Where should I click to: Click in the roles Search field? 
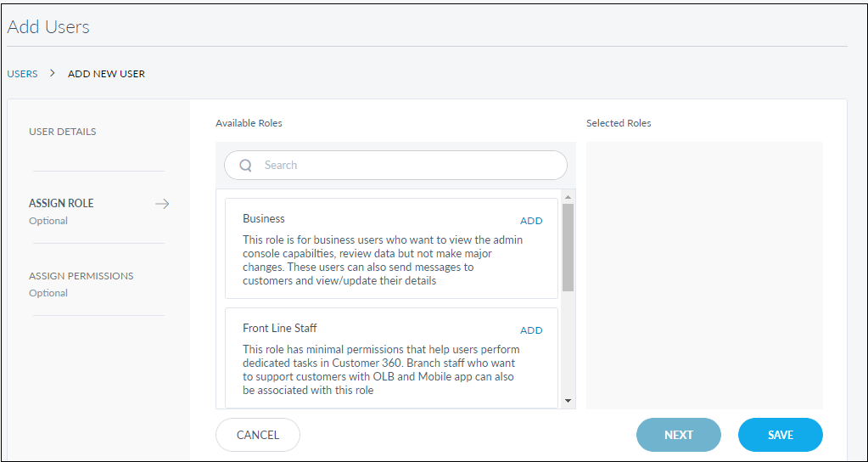coord(407,166)
